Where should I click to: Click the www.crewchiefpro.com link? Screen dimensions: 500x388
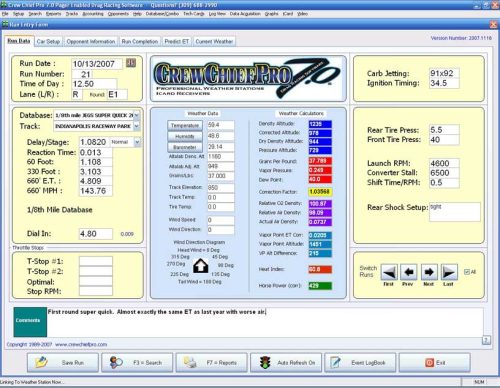81,344
